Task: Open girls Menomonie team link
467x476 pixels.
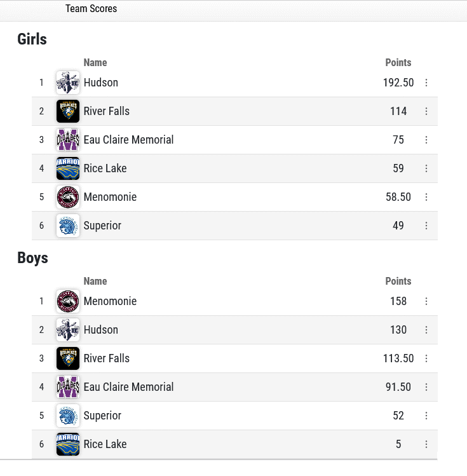Action: tap(110, 197)
